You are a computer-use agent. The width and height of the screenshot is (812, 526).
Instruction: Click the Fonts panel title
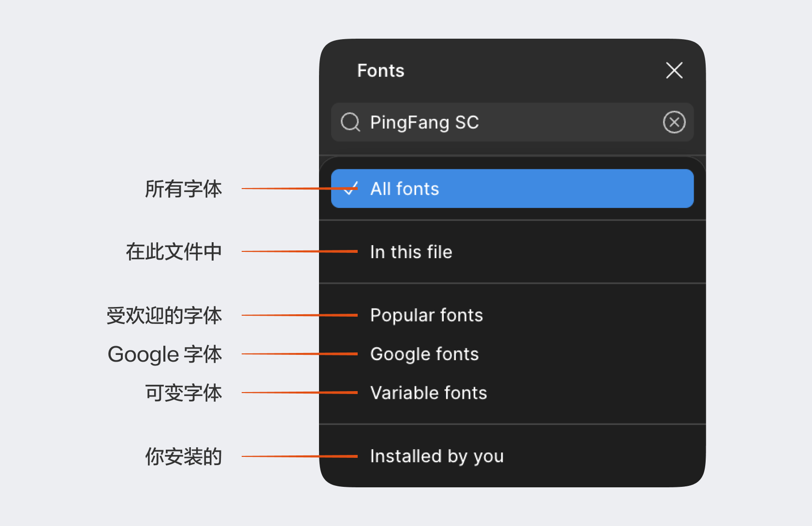click(x=380, y=71)
